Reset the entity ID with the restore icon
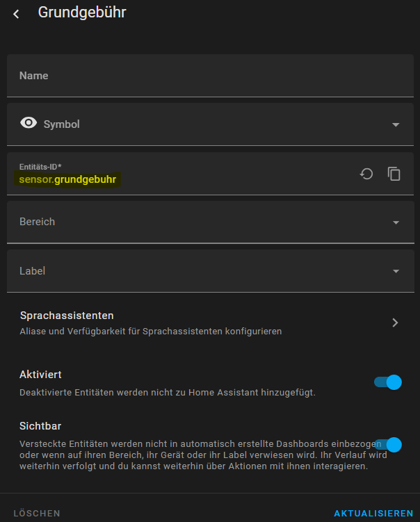 366,174
